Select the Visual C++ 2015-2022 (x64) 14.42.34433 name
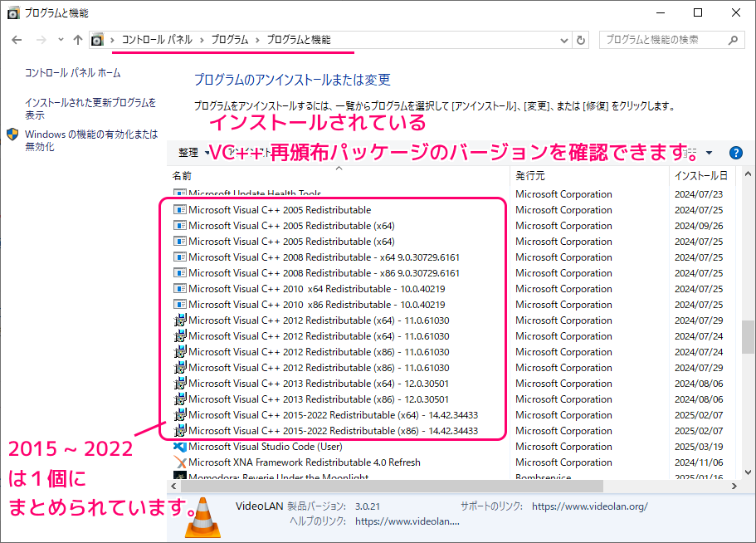Viewport: 756px width, 543px height. [333, 415]
